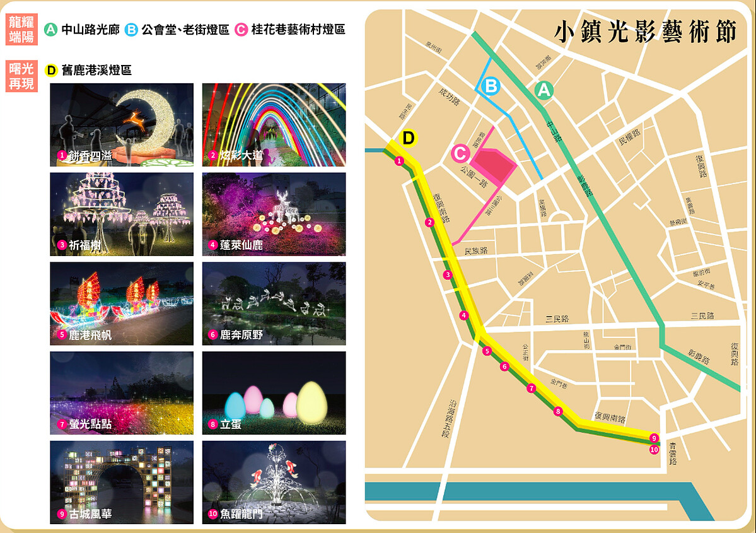Select the green A icon in the legend
The width and height of the screenshot is (756, 533).
tap(51, 29)
